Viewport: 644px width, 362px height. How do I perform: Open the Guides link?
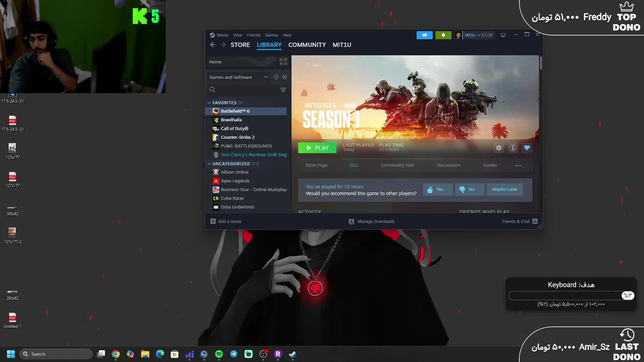(490, 165)
